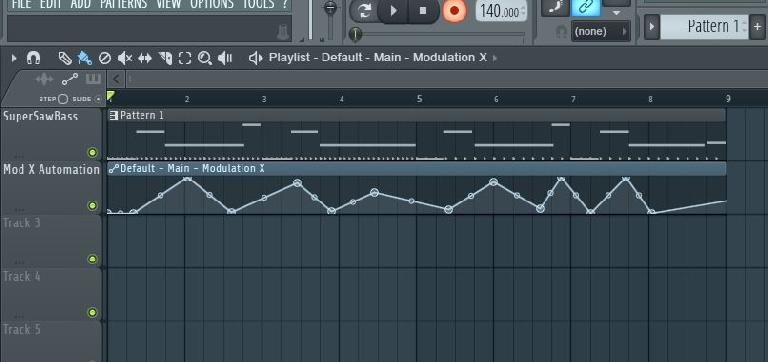The width and height of the screenshot is (768, 362).
Task: Add new pattern with plus button
Action: (758, 26)
